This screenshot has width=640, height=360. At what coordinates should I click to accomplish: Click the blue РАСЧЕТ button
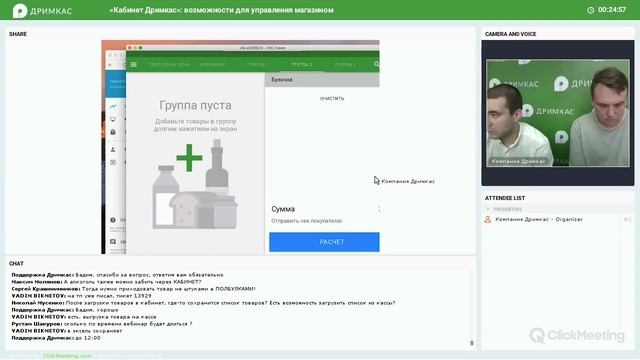[x=324, y=242]
